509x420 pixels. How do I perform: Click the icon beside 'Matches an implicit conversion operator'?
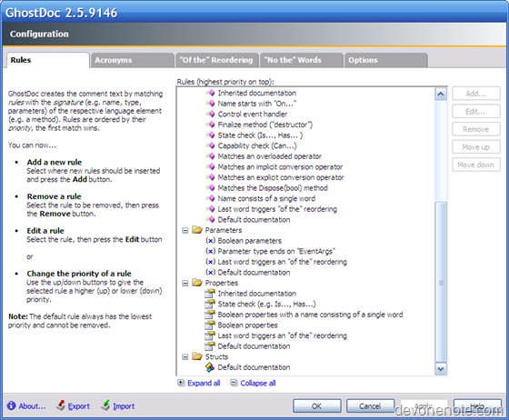211,167
